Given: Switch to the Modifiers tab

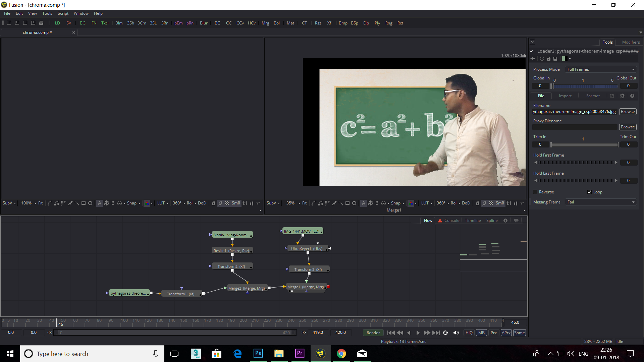Looking at the screenshot, I should (x=631, y=42).
